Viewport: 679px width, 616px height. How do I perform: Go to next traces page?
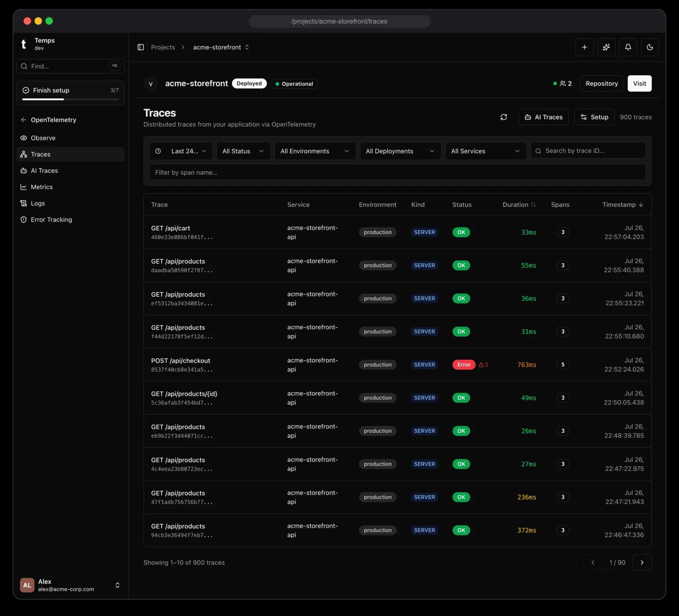point(642,563)
